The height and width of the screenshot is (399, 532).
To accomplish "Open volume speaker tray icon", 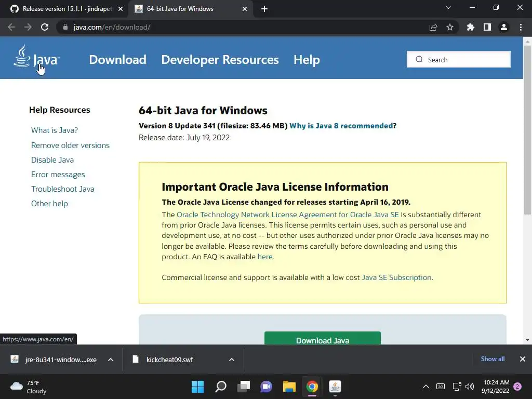I will 470,387.
